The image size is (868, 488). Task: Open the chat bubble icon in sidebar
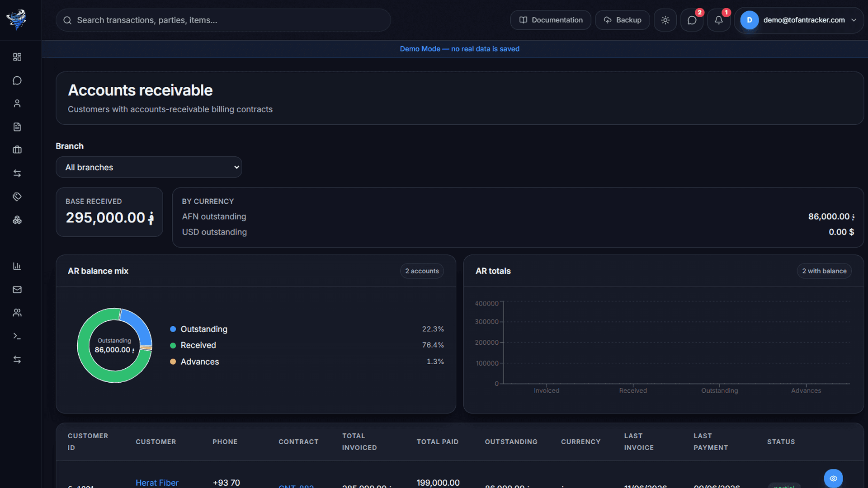[17, 80]
